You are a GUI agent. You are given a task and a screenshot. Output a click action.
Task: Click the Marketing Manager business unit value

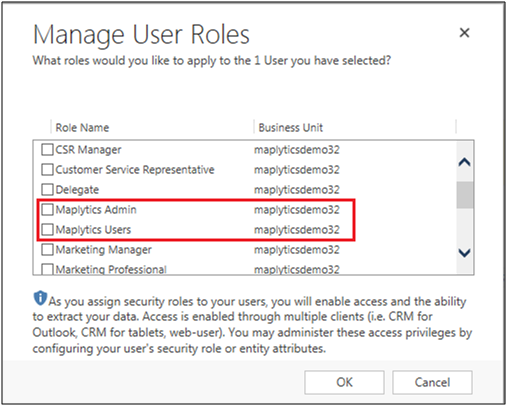coord(297,250)
